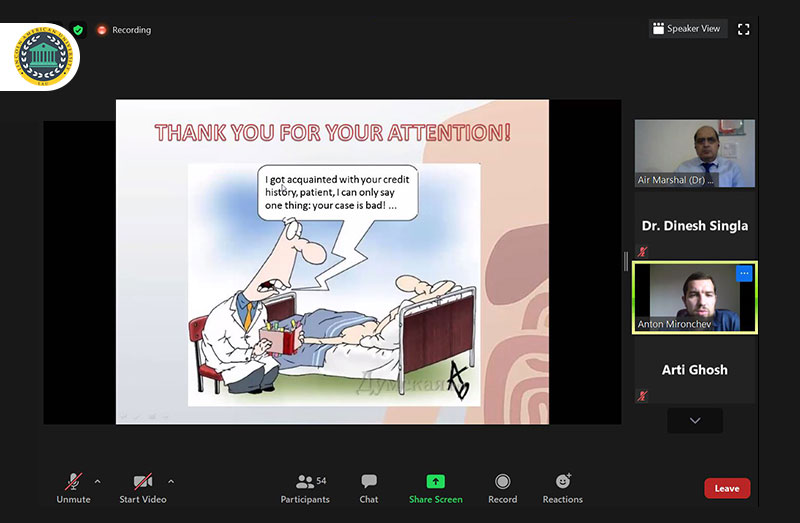Click the muted mic icon on Dinesh Singla's tile
This screenshot has height=523, width=800.
point(642,251)
